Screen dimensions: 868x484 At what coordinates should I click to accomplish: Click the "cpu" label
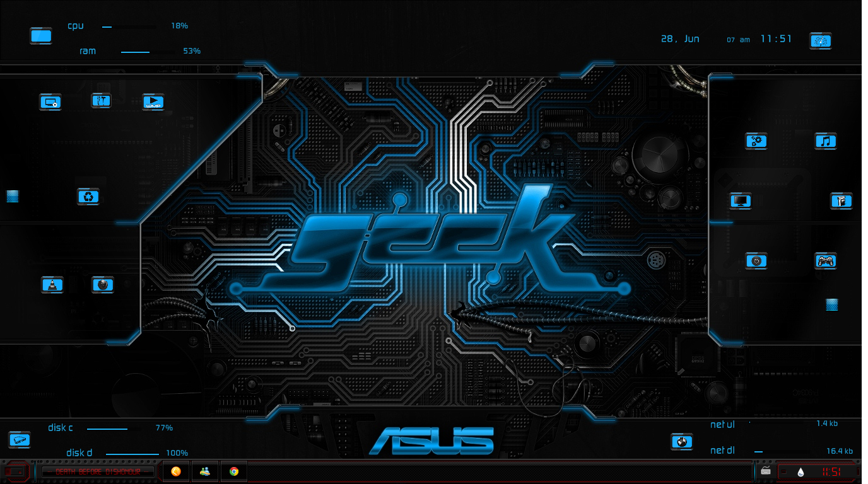point(76,26)
